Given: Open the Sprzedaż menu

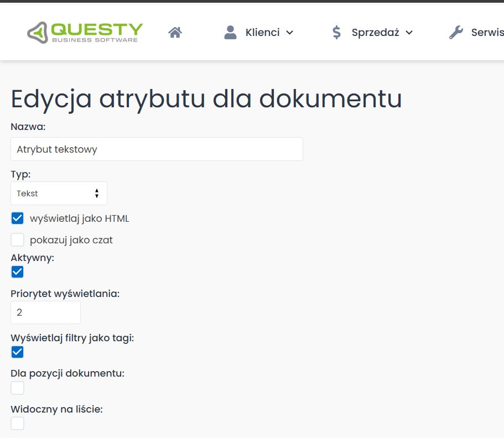Looking at the screenshot, I should pyautogui.click(x=377, y=32).
